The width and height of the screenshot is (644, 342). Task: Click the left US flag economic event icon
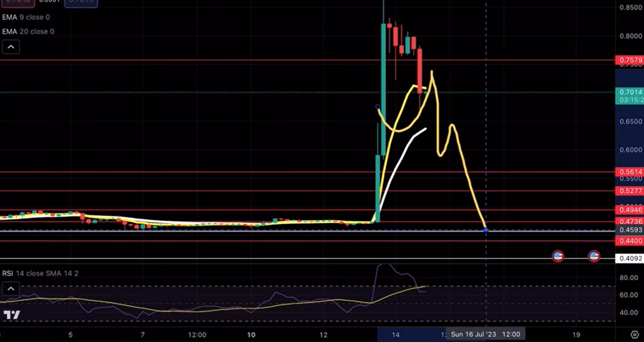click(x=558, y=256)
